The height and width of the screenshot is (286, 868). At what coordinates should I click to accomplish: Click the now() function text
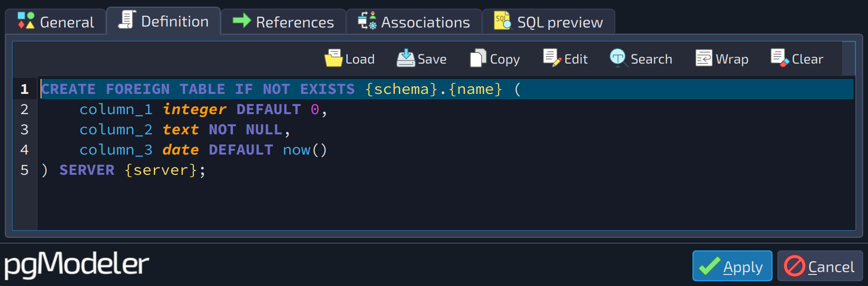pyautogui.click(x=305, y=150)
